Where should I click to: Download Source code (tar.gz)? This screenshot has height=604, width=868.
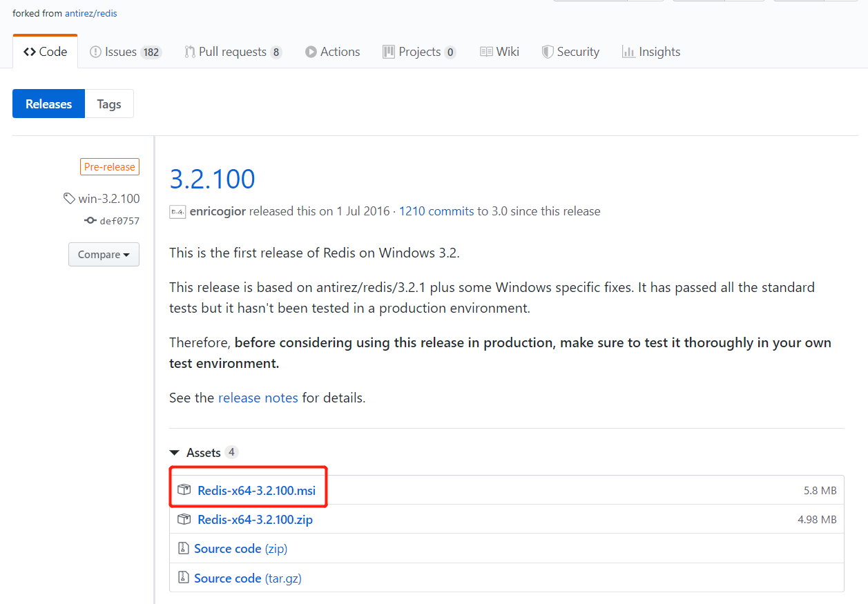[248, 578]
